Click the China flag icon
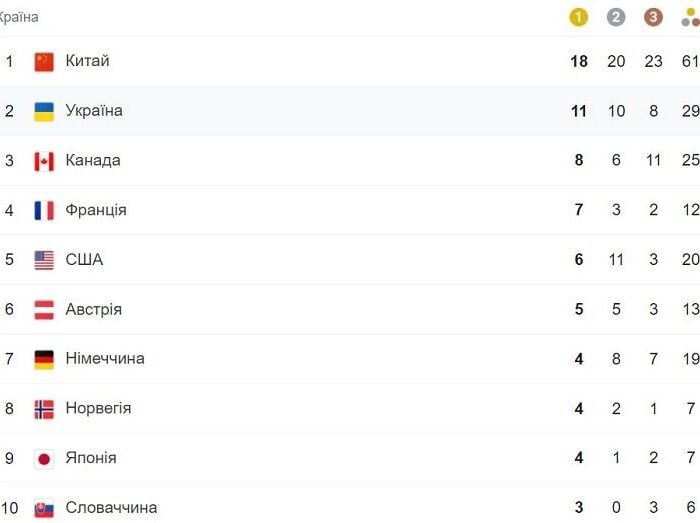Screen dimensions: 700x523 click(44, 62)
